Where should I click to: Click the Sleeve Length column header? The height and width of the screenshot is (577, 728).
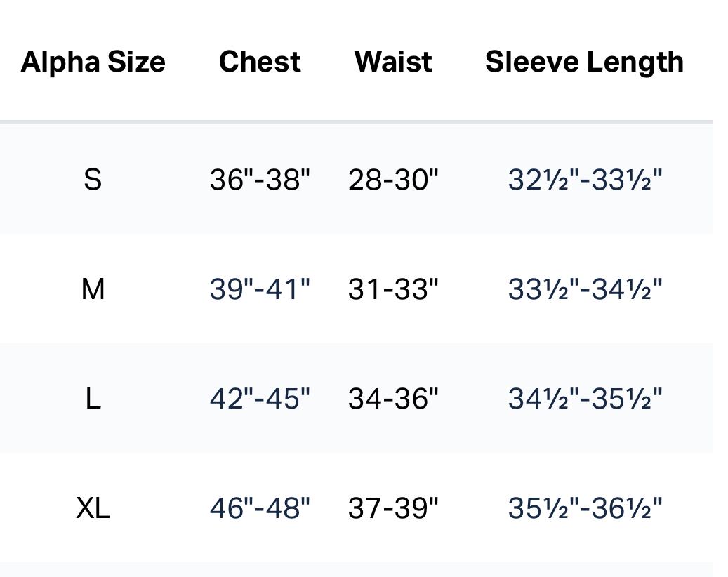pyautogui.click(x=584, y=62)
